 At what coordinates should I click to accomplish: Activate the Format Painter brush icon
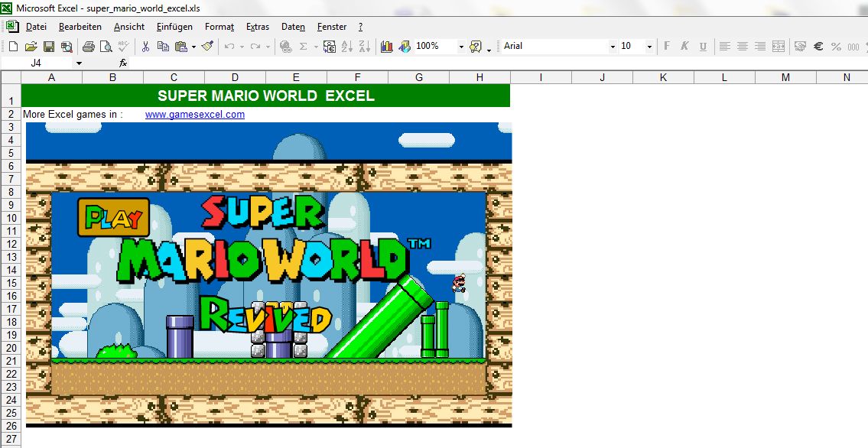pyautogui.click(x=207, y=47)
